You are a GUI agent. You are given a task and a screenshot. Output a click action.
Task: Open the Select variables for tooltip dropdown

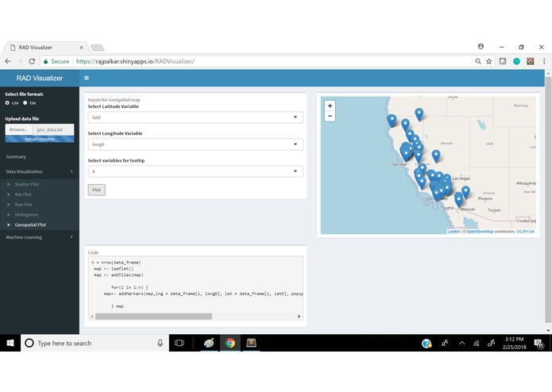195,171
